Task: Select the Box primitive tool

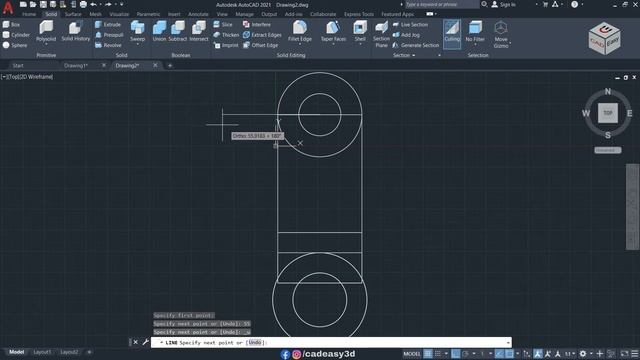Action: click(11, 24)
